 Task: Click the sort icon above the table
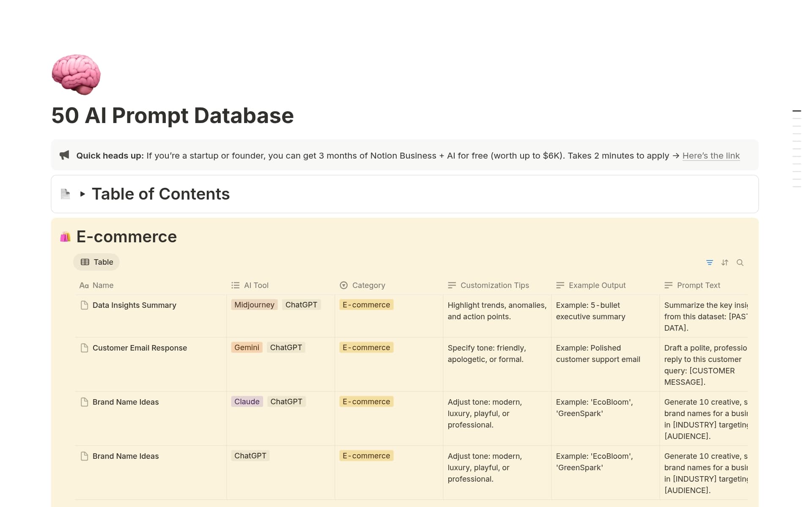(725, 262)
